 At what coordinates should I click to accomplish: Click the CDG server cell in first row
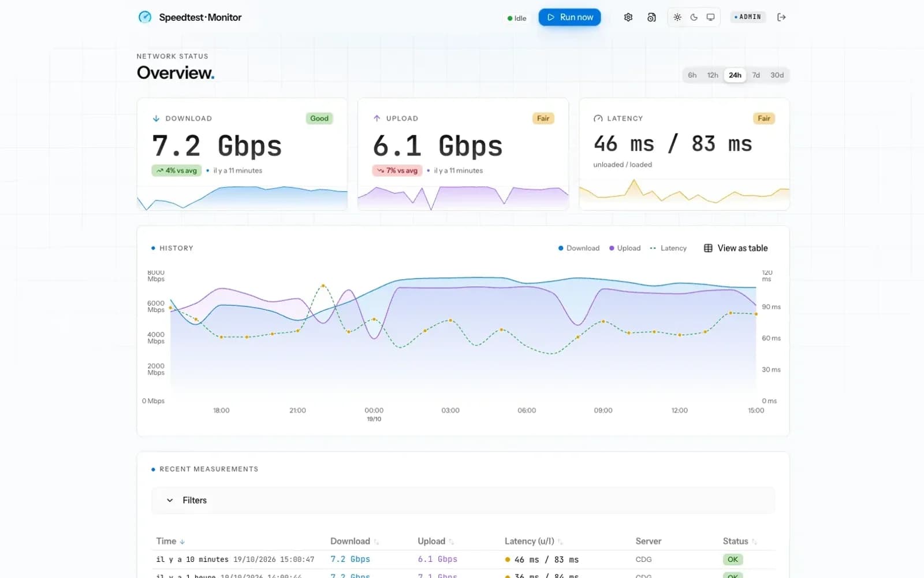(x=643, y=560)
